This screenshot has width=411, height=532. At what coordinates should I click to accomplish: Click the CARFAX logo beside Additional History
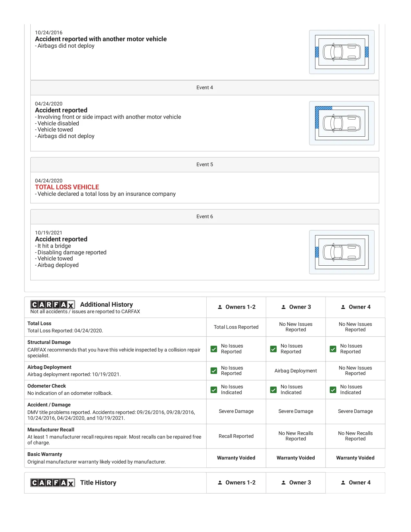(x=53, y=305)
